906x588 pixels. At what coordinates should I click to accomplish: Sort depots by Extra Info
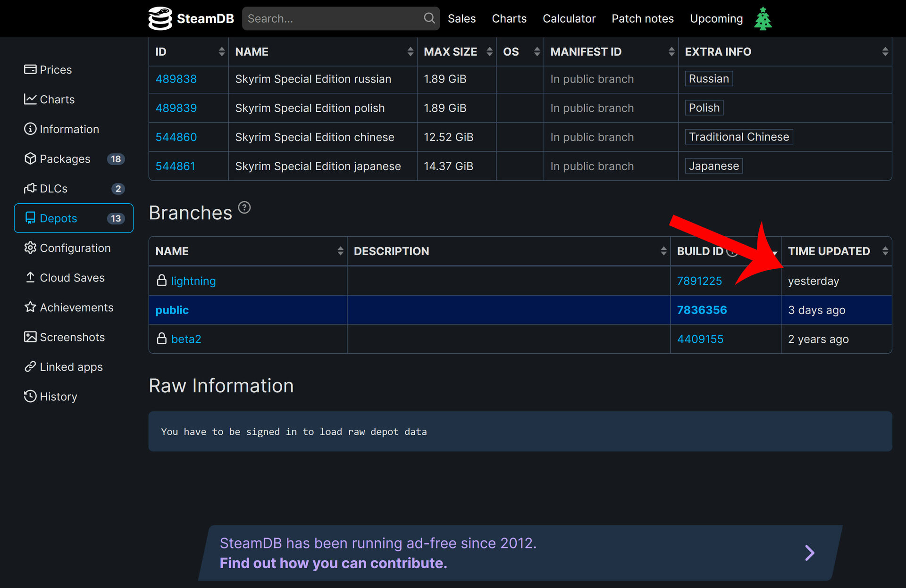pos(885,52)
